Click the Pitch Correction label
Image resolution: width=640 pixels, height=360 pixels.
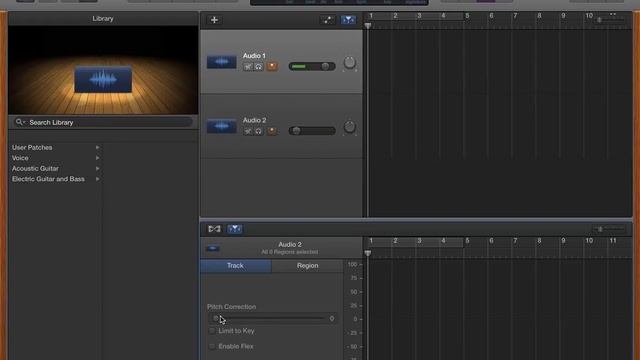231,307
